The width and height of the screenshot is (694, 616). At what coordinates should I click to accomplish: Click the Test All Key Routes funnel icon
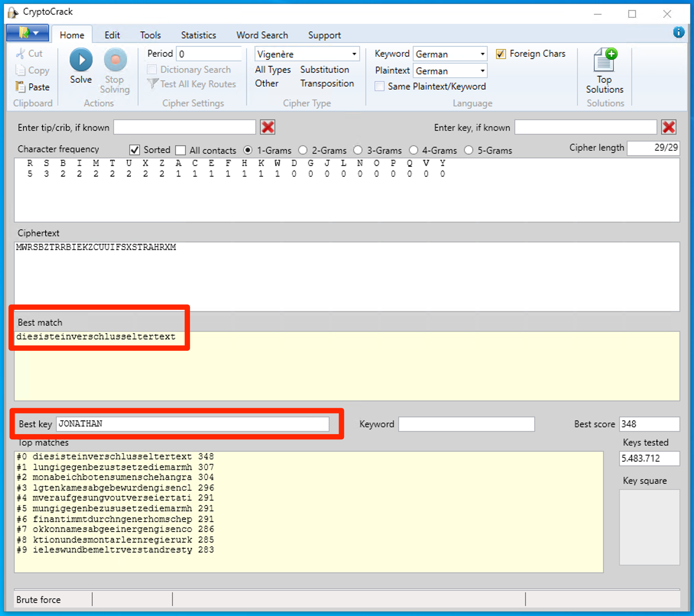(152, 84)
